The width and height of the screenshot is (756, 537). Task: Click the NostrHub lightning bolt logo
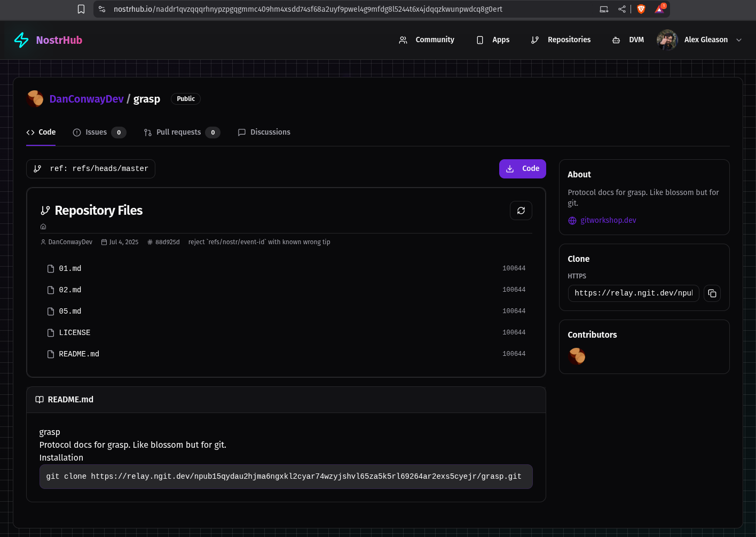click(x=21, y=40)
